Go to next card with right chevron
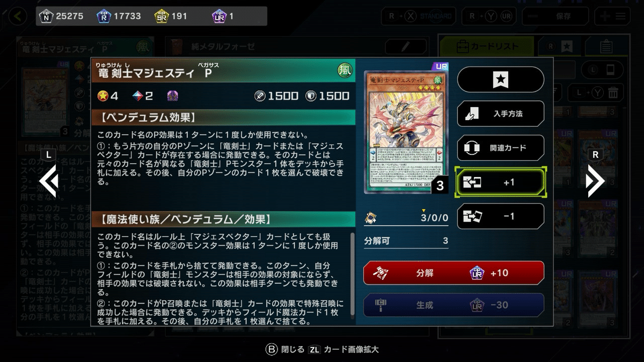Screen dimensions: 644x362 coord(595,181)
